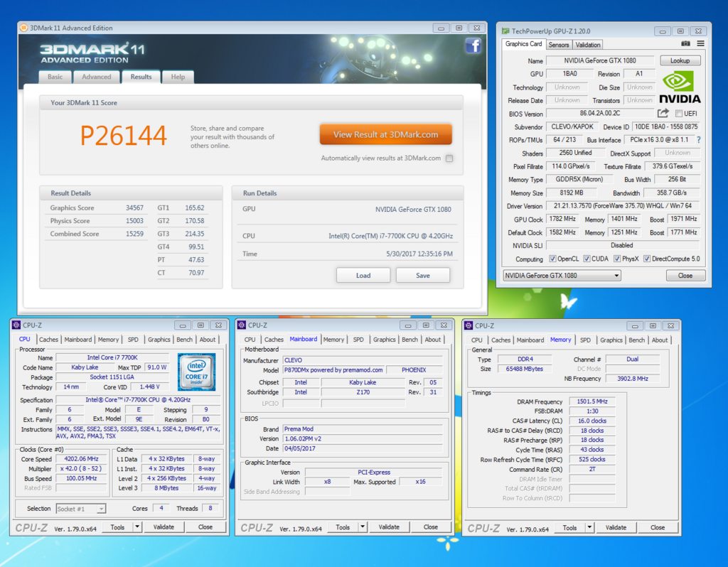Click Validate in CPU-Z Memory window
728x567 pixels.
pos(616,527)
